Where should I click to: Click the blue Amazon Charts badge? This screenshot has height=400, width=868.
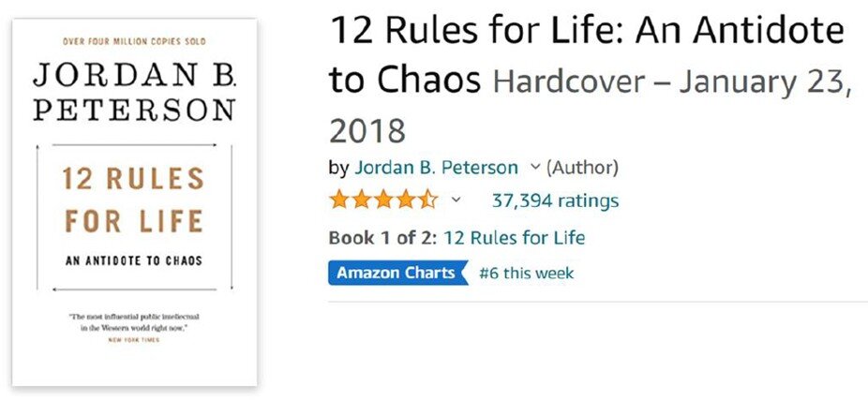point(398,273)
